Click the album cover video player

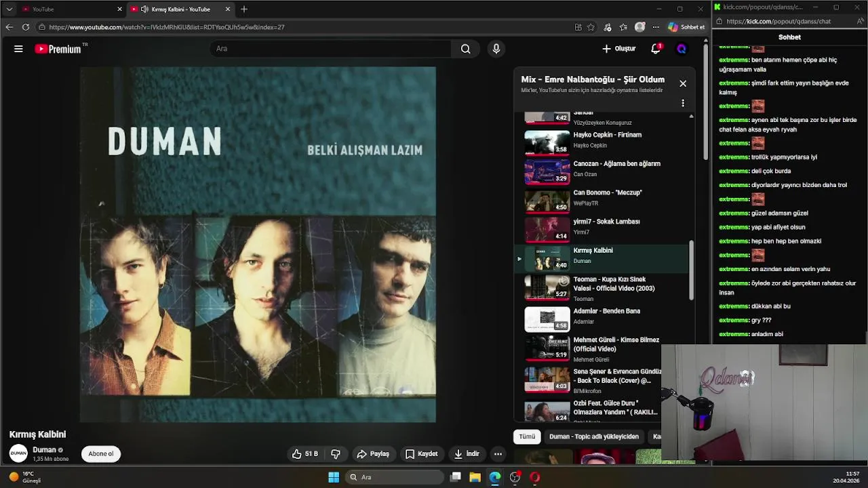pos(258,244)
